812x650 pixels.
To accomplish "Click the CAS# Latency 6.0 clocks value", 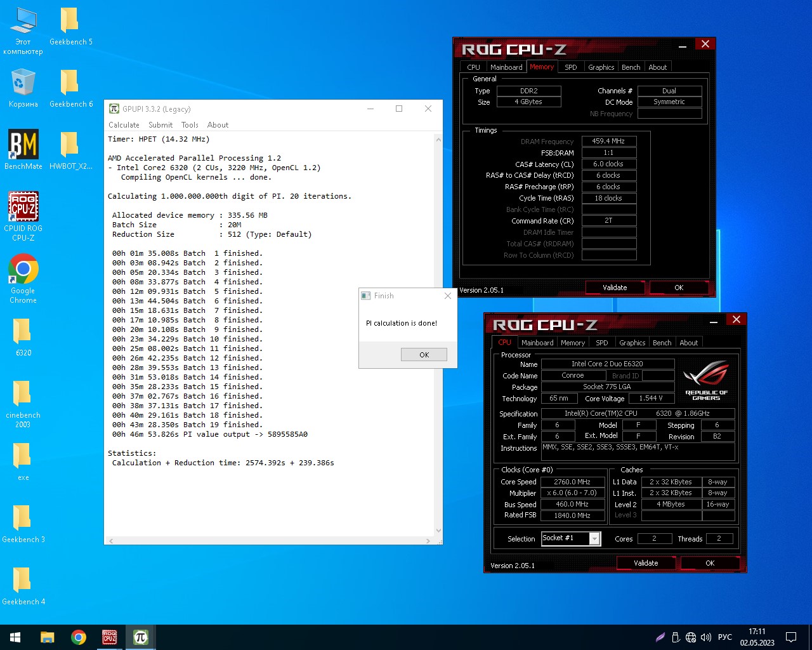I will pyautogui.click(x=609, y=164).
